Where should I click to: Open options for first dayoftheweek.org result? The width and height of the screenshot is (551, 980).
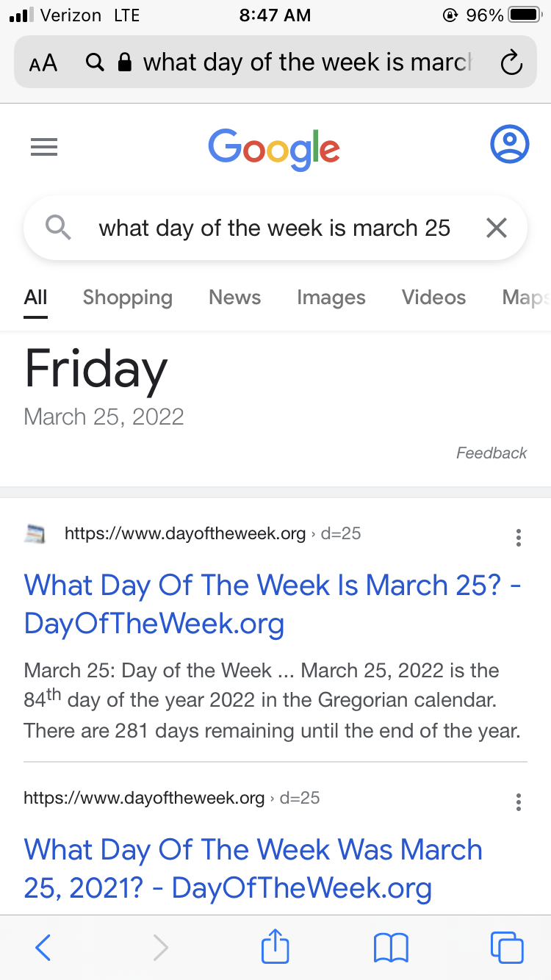519,538
